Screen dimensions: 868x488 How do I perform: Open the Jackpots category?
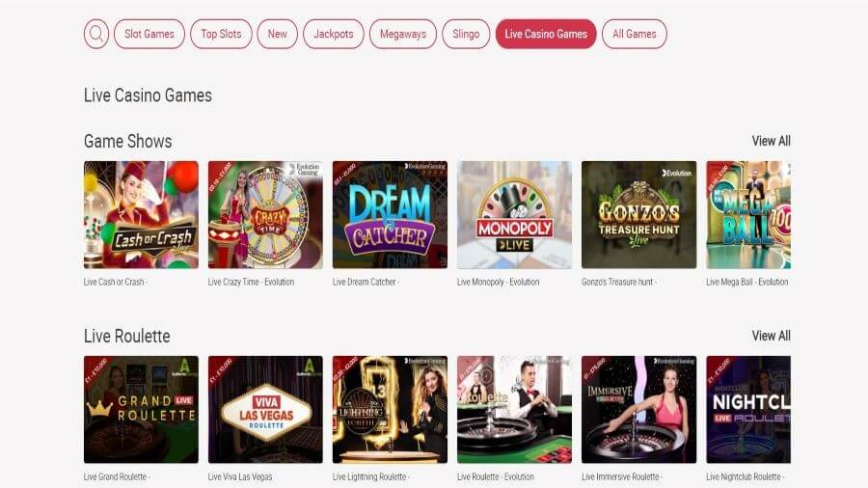(x=334, y=34)
